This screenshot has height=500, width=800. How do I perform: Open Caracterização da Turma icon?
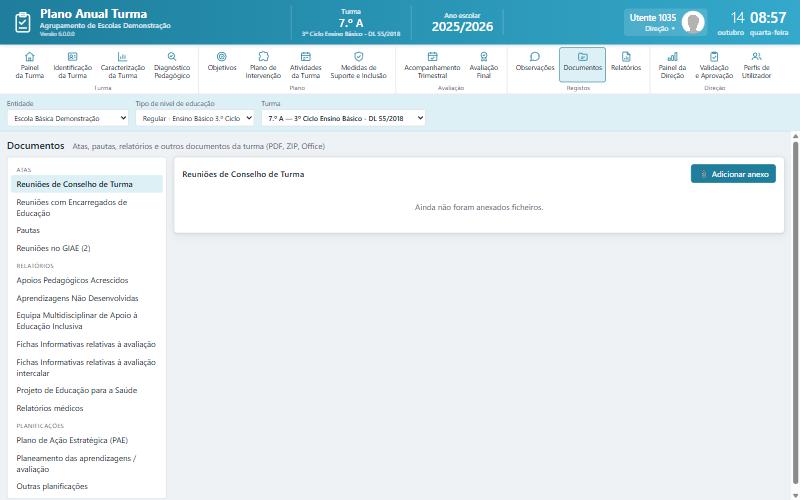(x=122, y=57)
